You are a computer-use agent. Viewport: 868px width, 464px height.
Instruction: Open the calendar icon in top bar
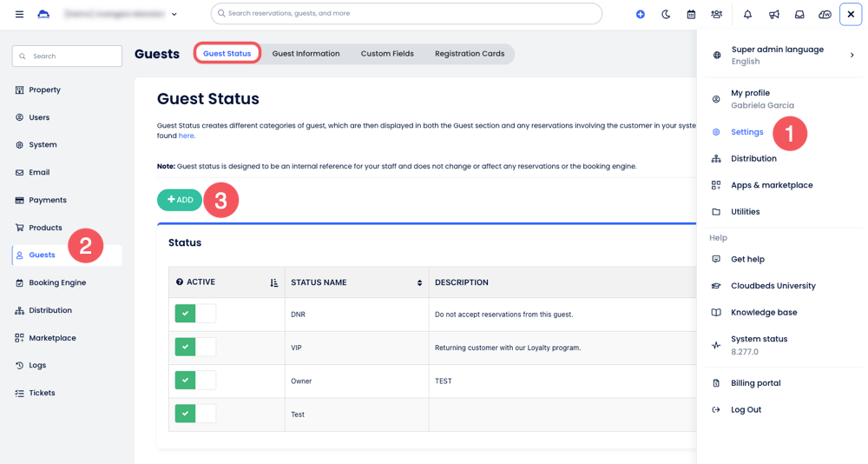691,14
